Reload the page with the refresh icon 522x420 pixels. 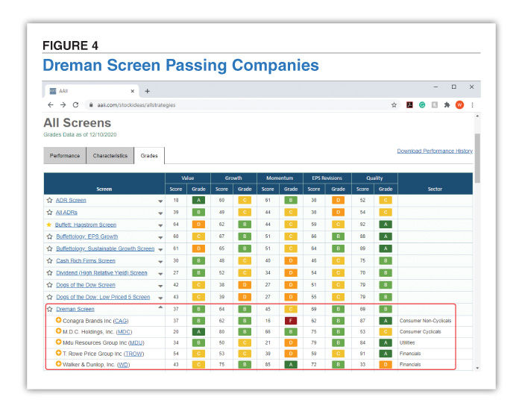pyautogui.click(x=75, y=105)
